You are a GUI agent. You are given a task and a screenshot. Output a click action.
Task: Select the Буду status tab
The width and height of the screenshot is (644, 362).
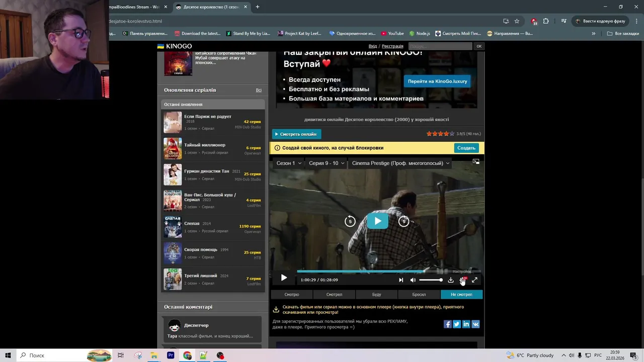pos(376,295)
